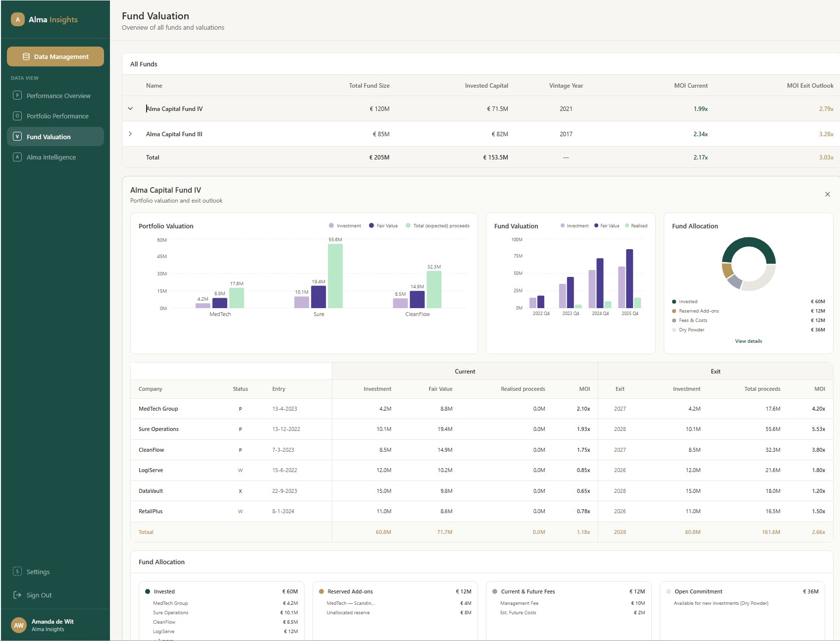Click Vintage Year column header

click(x=566, y=86)
